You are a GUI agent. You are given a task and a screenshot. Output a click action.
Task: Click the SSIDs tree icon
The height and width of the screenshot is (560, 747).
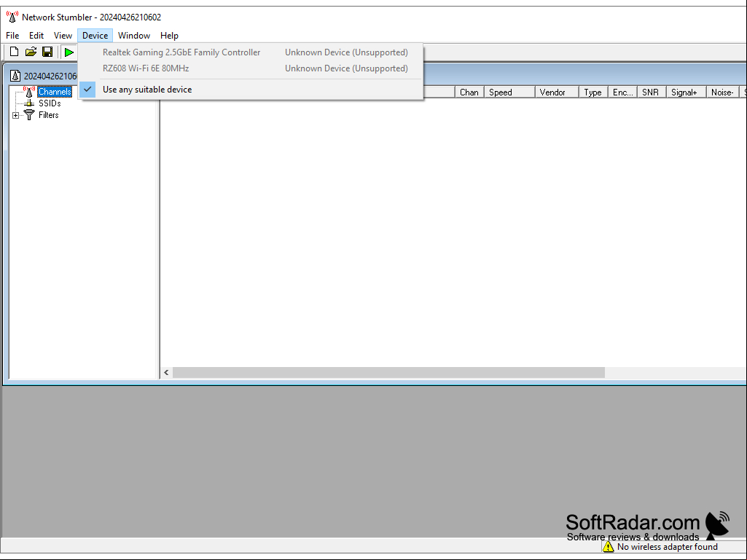[30, 103]
